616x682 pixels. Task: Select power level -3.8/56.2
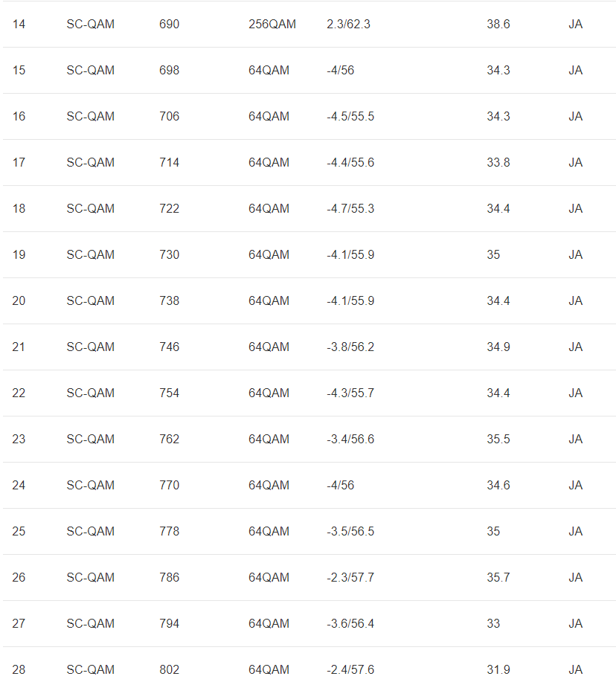(x=350, y=347)
